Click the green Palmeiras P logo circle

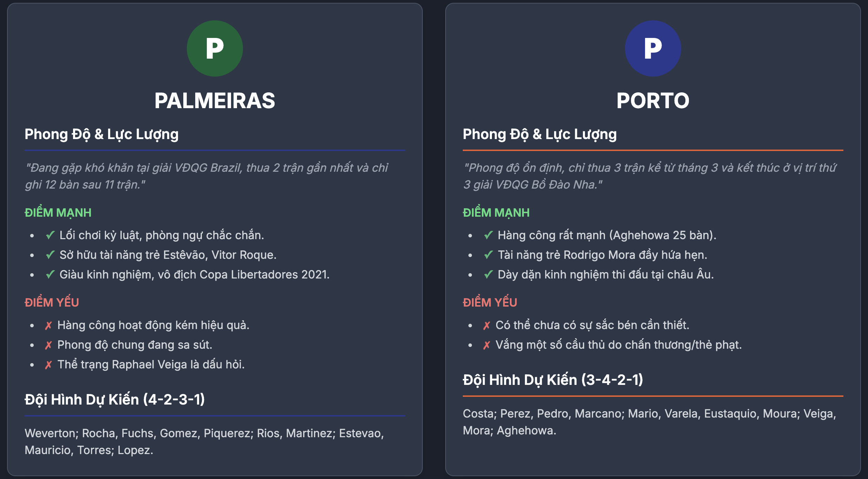pyautogui.click(x=215, y=48)
